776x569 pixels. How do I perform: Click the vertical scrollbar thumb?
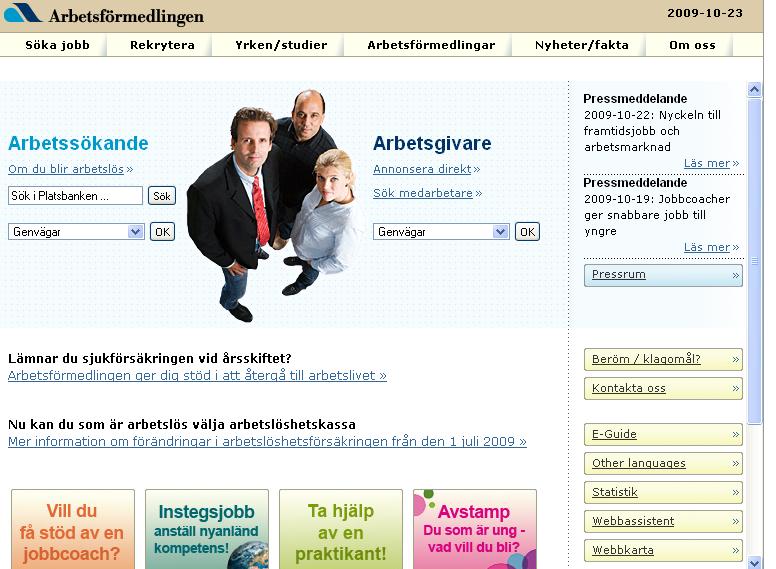pos(754,261)
